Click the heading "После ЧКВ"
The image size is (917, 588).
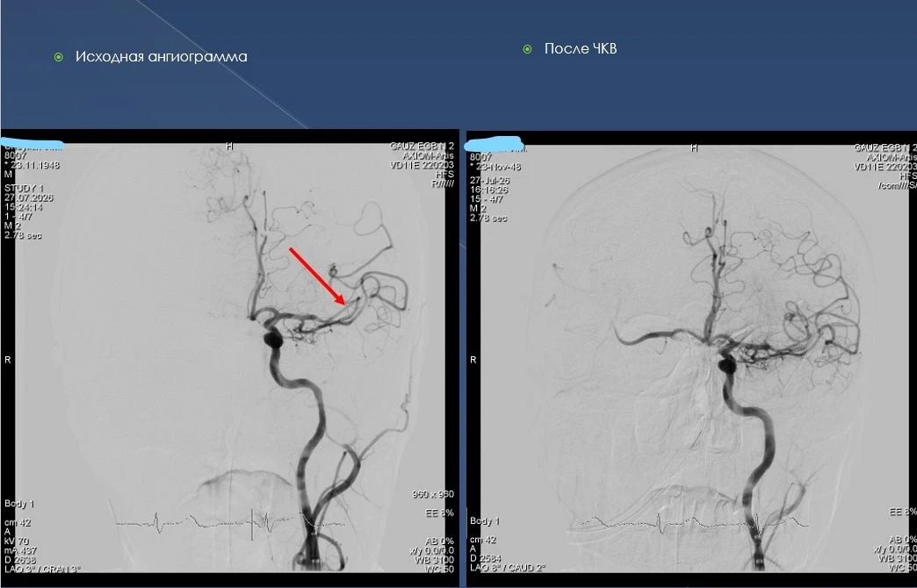(580, 48)
